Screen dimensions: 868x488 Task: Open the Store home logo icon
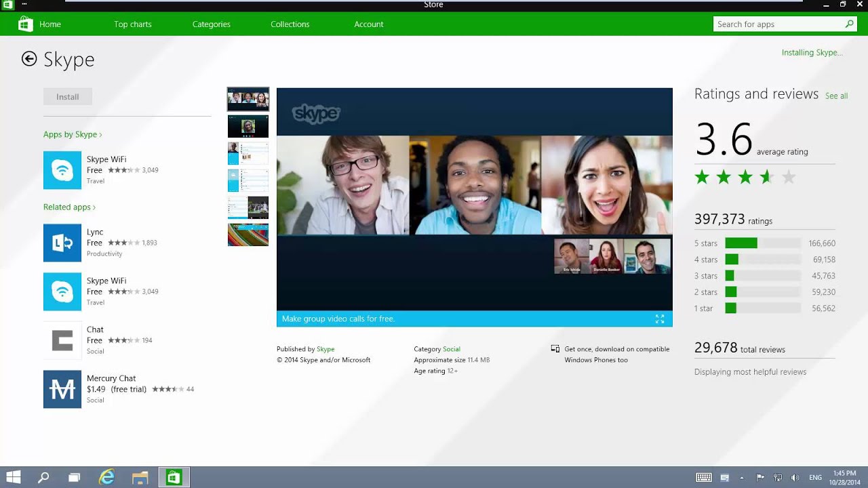coord(25,24)
